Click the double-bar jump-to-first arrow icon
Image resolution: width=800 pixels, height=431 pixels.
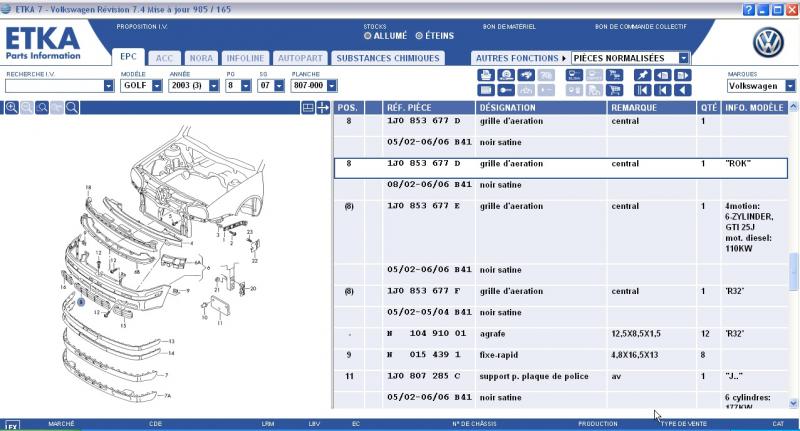642,90
